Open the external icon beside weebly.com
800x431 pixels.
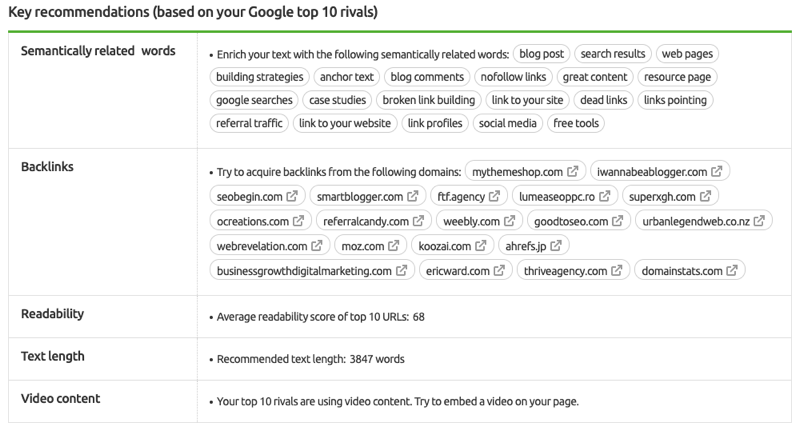pyautogui.click(x=508, y=221)
